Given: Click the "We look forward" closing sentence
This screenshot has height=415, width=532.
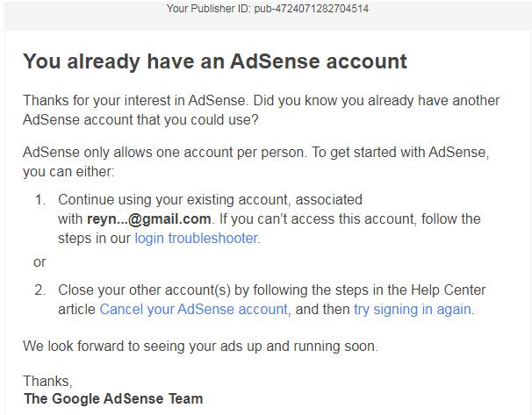Looking at the screenshot, I should (x=200, y=346).
